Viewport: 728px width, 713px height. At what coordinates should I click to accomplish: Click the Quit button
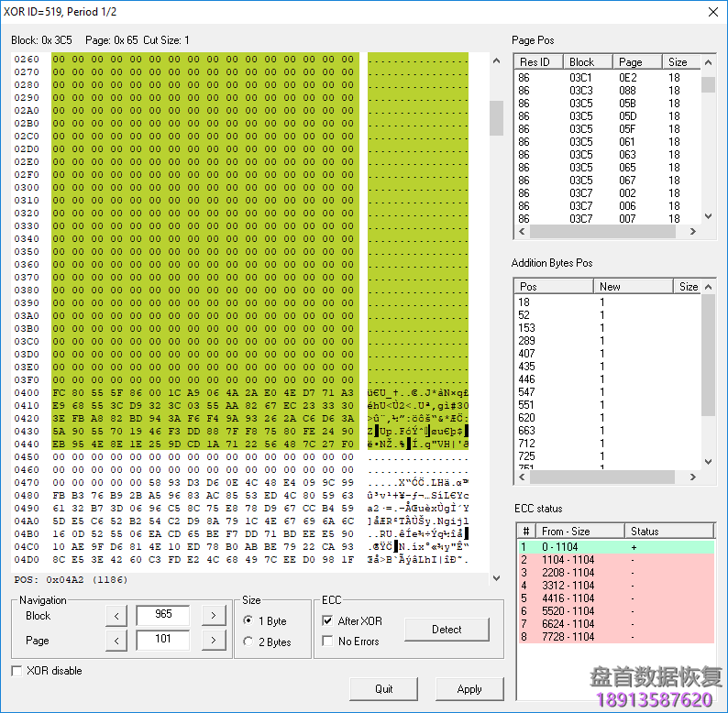tap(383, 688)
